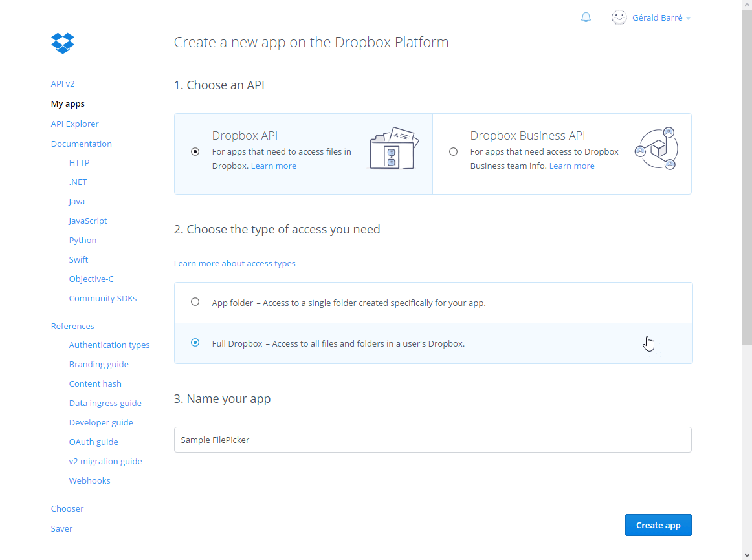The width and height of the screenshot is (752, 560).
Task: Open the Documentation section
Action: pos(81,144)
